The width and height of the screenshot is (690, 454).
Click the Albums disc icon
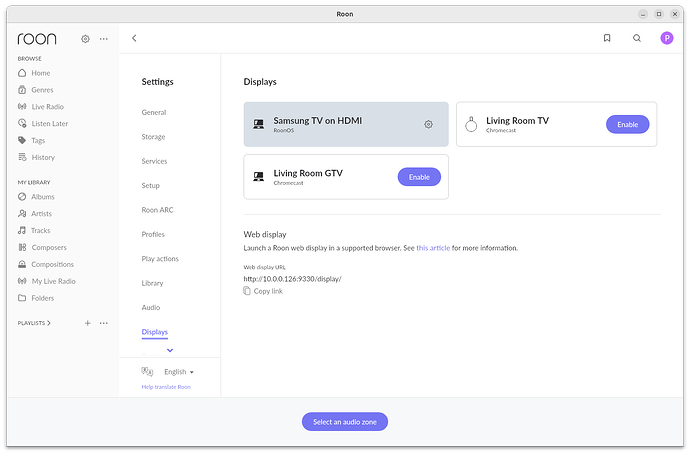[22, 197]
